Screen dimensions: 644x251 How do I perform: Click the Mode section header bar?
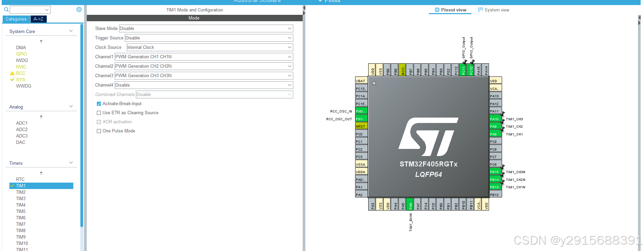(x=195, y=18)
